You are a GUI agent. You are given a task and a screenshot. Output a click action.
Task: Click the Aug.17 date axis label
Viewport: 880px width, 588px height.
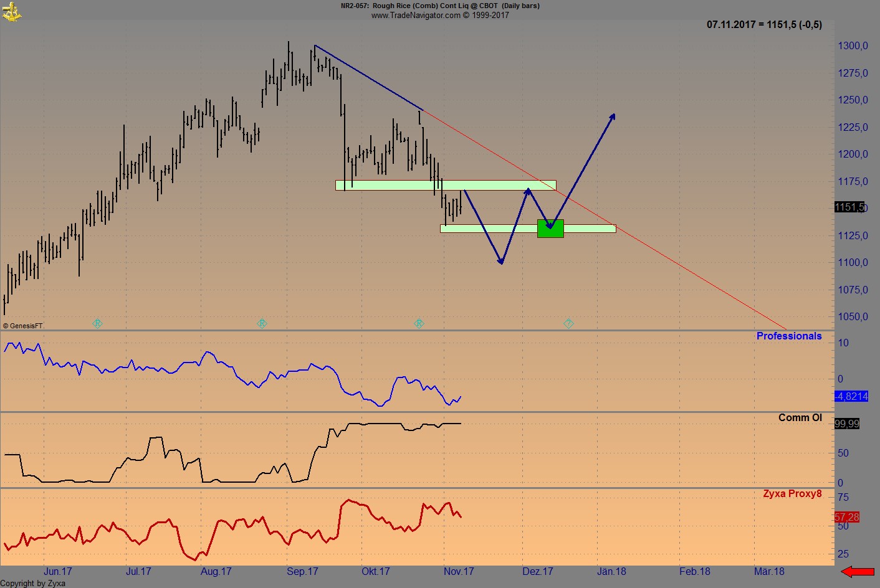click(216, 571)
